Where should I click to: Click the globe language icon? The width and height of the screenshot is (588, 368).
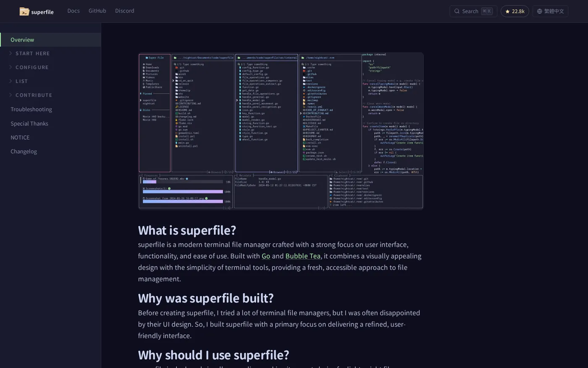coord(540,11)
